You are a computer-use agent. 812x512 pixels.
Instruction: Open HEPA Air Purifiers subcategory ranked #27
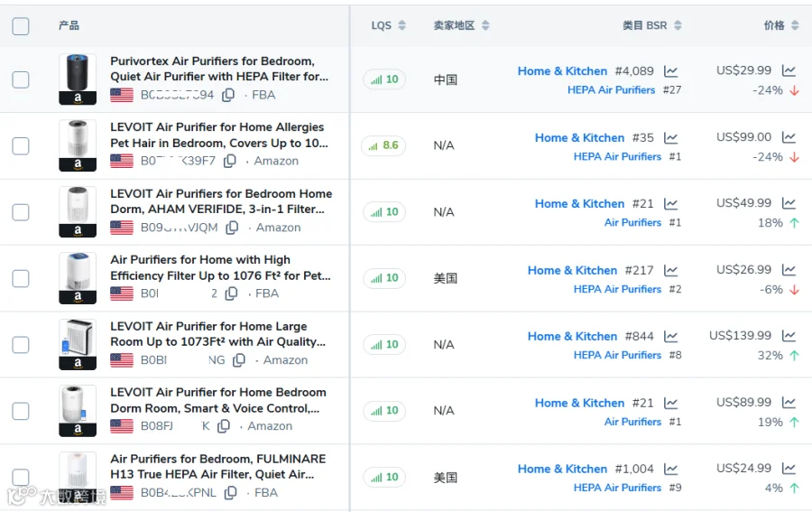[x=611, y=89]
